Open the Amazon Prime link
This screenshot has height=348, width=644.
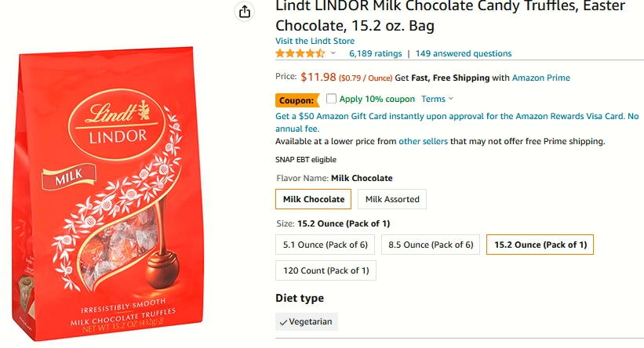click(541, 78)
